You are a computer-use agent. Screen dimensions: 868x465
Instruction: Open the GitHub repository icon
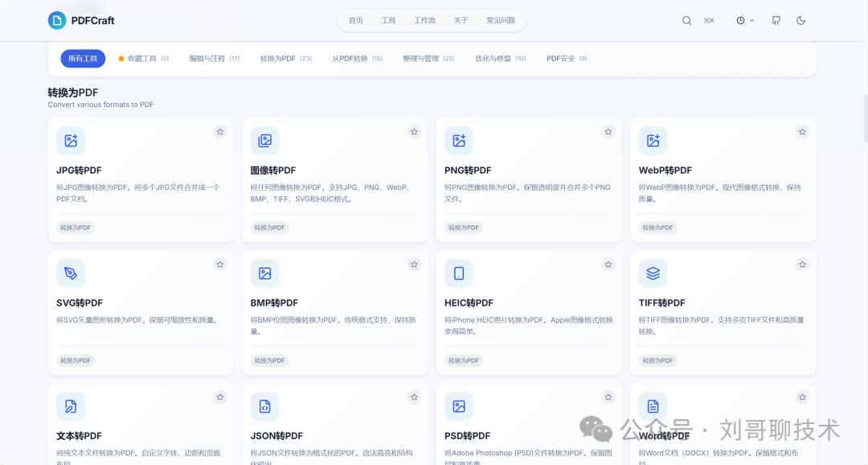pyautogui.click(x=775, y=20)
